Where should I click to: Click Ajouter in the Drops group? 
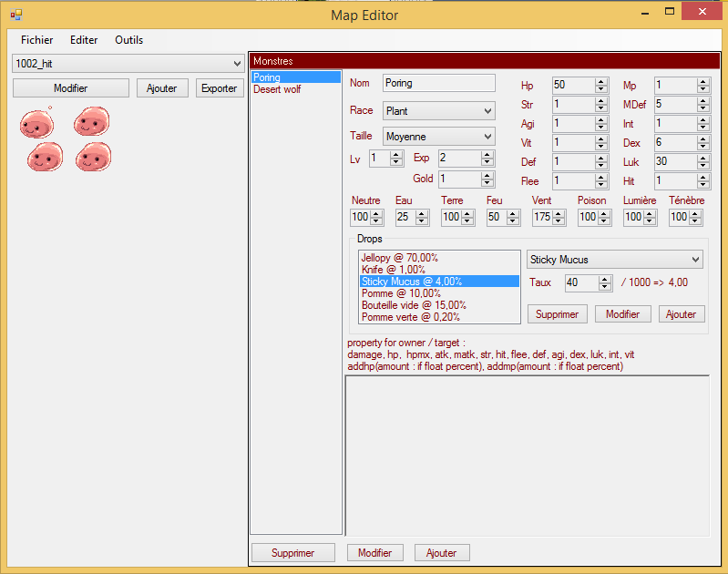point(682,314)
